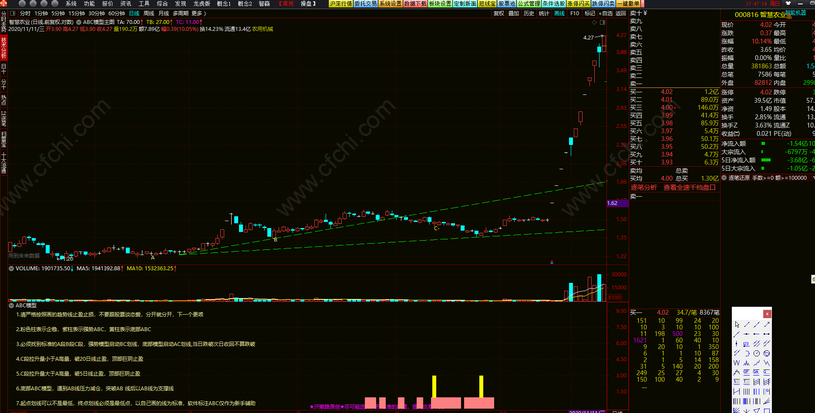Expand the 更多 periods list

pos(198,14)
